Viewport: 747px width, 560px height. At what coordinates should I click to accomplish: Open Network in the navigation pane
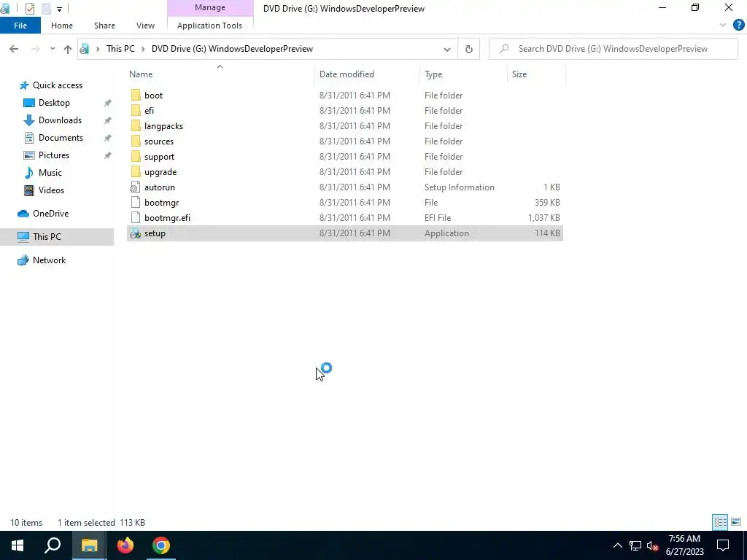(x=49, y=260)
